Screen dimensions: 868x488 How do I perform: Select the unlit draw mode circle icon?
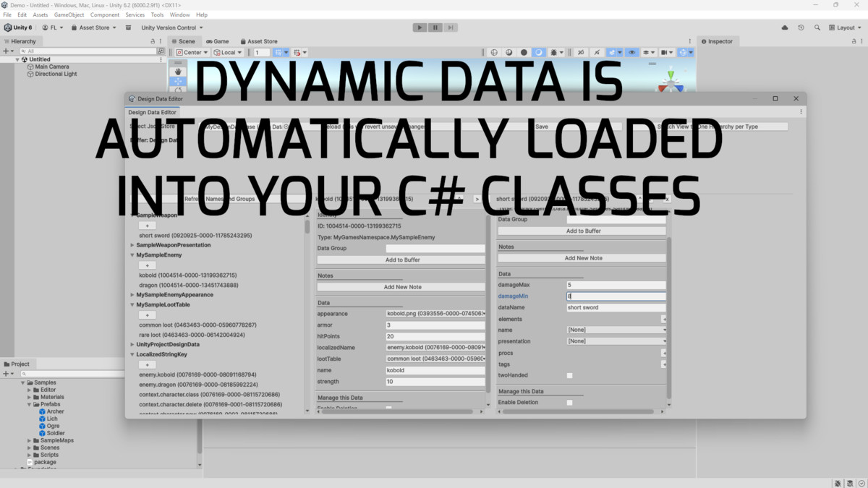coord(524,52)
